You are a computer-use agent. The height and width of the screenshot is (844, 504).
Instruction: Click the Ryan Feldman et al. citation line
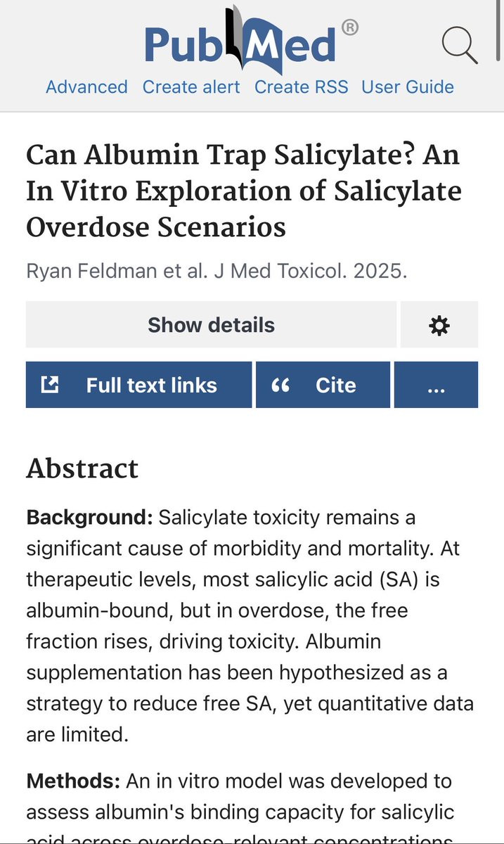(x=217, y=271)
